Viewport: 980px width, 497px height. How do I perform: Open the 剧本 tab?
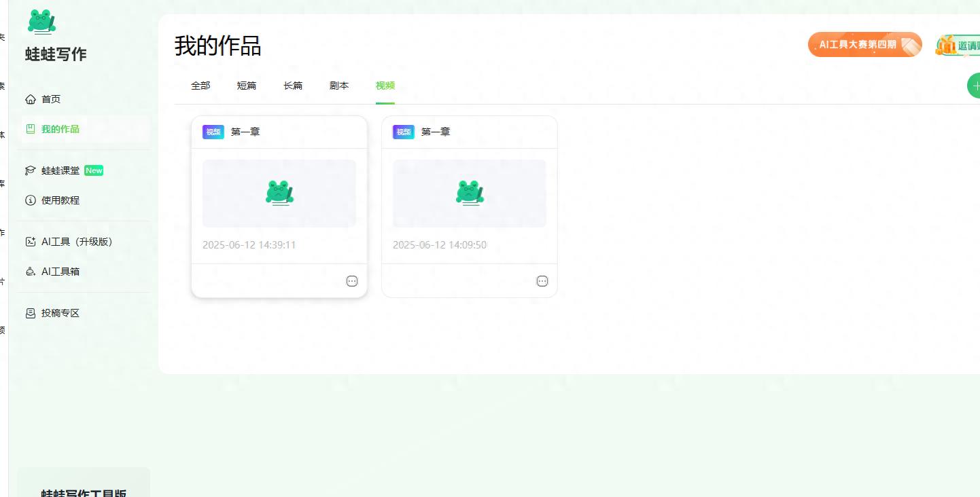click(x=338, y=86)
